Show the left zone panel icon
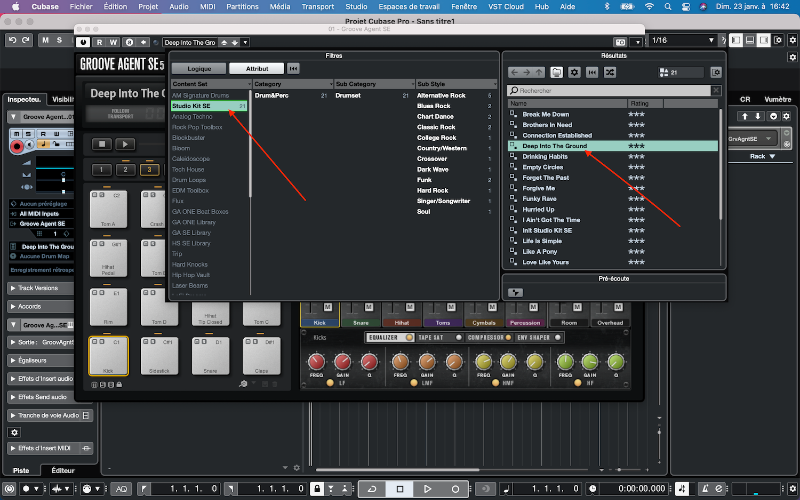 [x=736, y=40]
